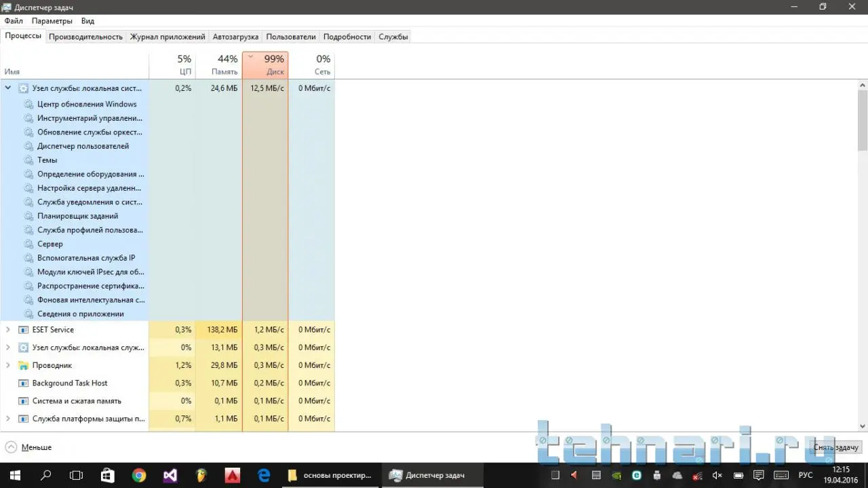This screenshot has height=488, width=868.
Task: Collapse details with Меньше button
Action: click(28, 447)
